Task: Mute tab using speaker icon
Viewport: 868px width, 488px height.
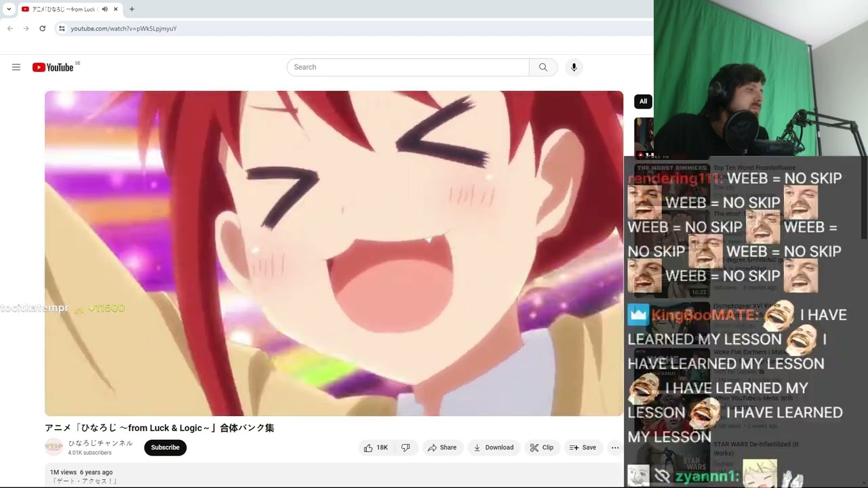Action: (x=104, y=9)
